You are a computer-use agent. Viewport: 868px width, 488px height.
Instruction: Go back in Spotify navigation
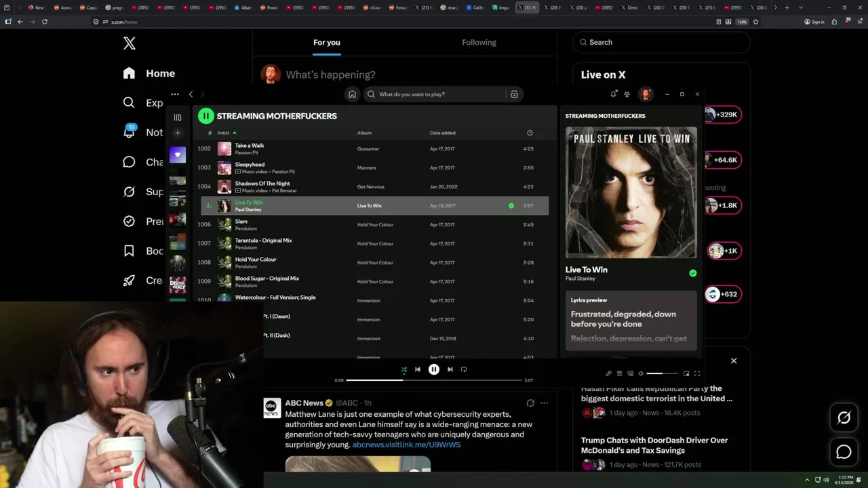pyautogui.click(x=191, y=94)
